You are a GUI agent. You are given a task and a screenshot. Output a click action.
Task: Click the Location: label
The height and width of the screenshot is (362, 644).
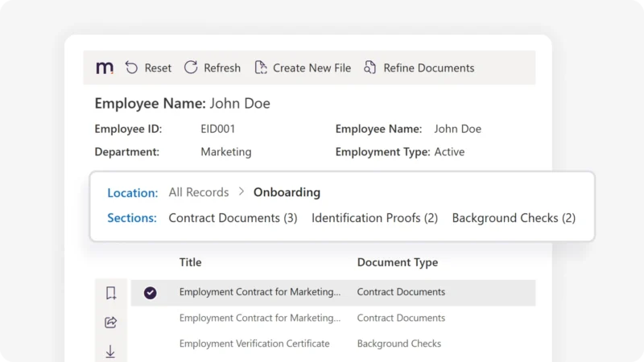pos(133,192)
